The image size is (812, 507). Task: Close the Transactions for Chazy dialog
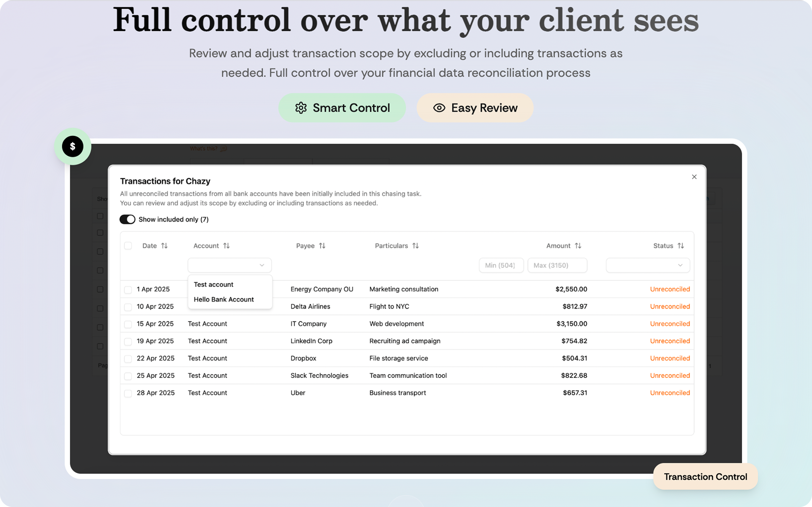pyautogui.click(x=694, y=177)
